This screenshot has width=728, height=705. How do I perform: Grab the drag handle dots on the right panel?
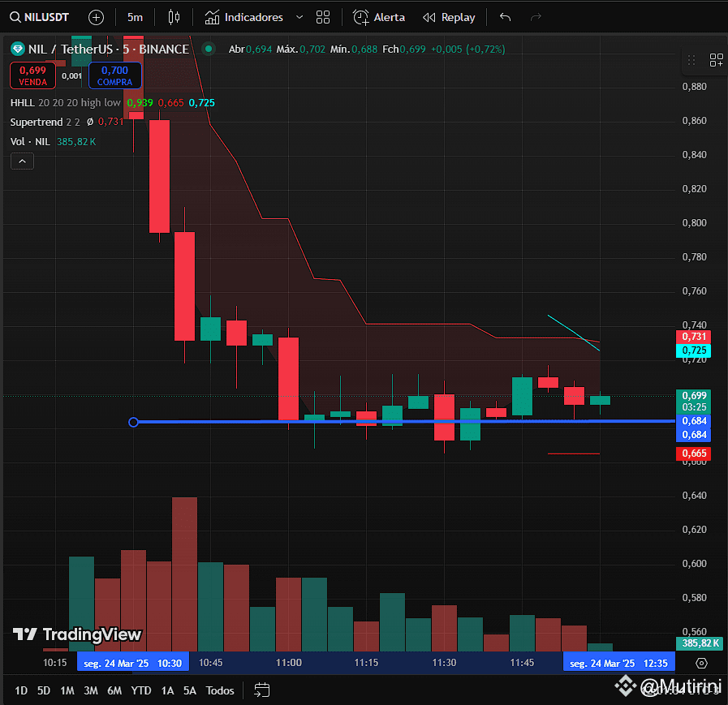pyautogui.click(x=691, y=60)
